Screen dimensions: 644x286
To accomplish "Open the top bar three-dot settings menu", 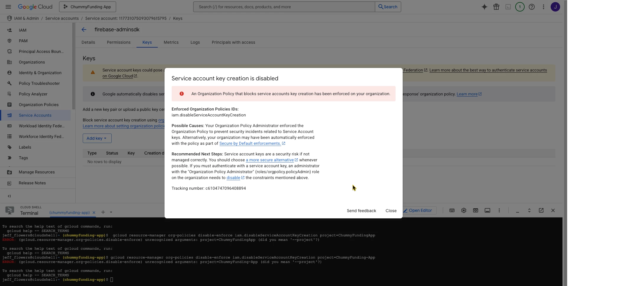I will [544, 7].
